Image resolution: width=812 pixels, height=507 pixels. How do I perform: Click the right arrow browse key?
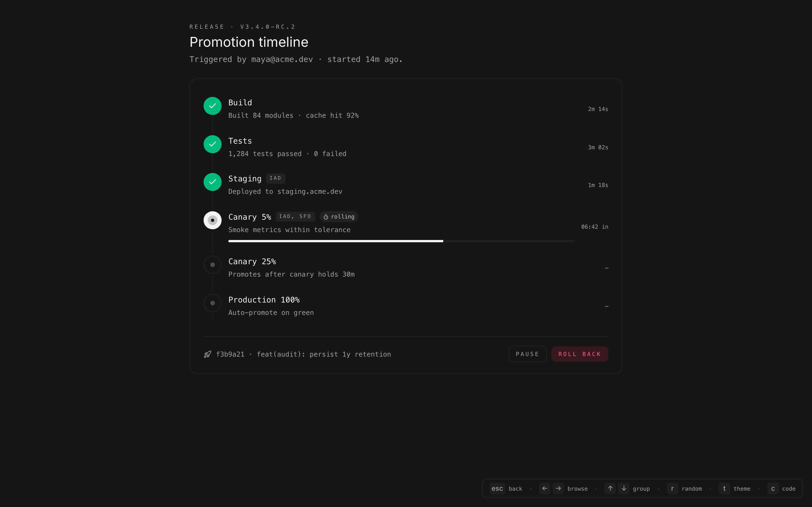coord(558,489)
